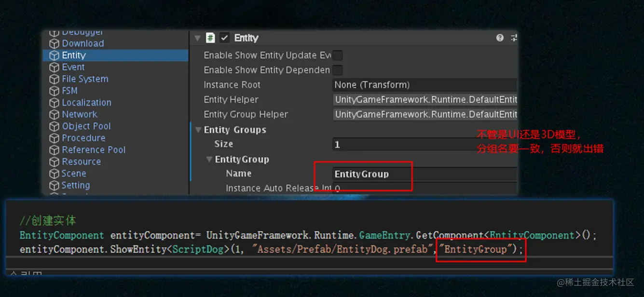Open the Entity Group Helper dropdown
The image size is (644, 297).
[x=425, y=114]
